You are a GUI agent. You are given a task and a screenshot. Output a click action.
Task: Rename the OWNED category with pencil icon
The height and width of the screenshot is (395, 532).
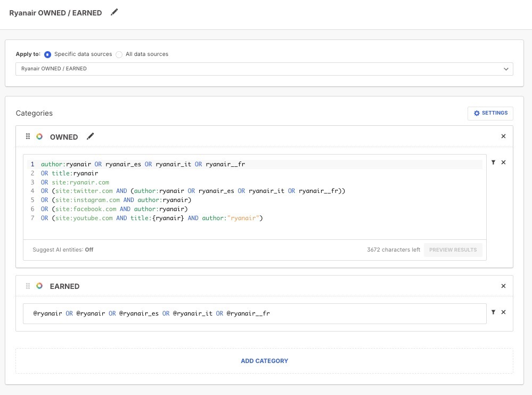[x=90, y=136]
